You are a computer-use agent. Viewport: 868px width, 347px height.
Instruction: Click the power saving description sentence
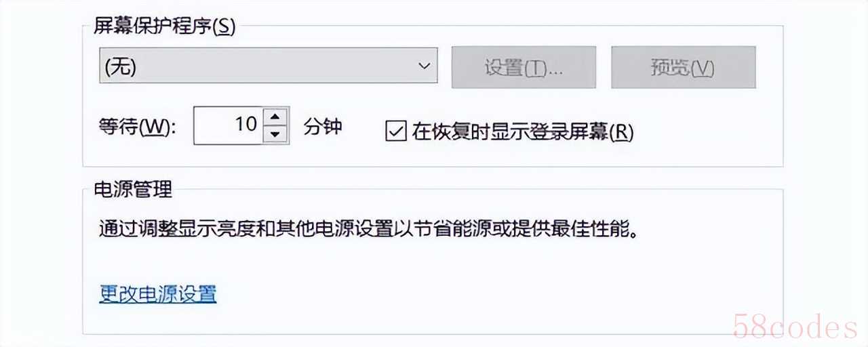pyautogui.click(x=369, y=229)
